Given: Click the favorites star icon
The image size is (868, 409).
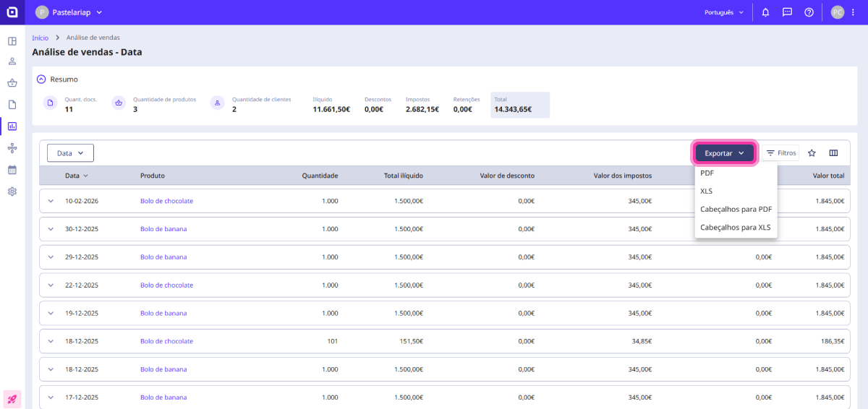Looking at the screenshot, I should click(812, 153).
